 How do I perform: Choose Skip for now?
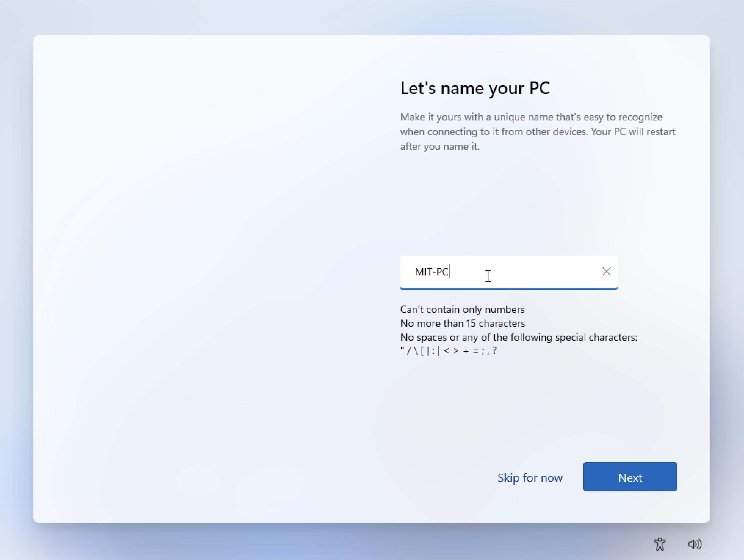click(530, 477)
